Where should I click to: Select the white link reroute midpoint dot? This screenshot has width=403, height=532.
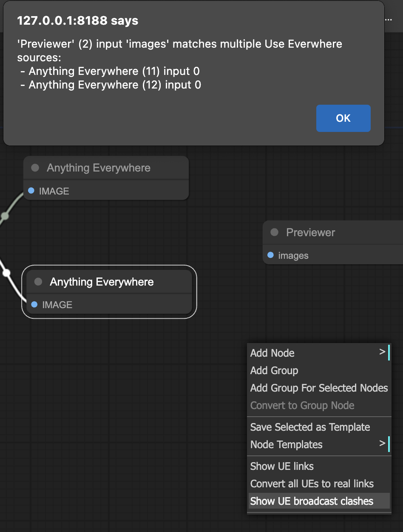pos(6,273)
